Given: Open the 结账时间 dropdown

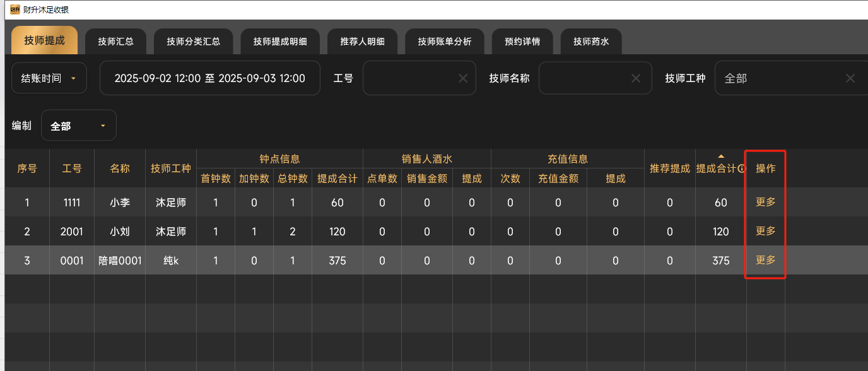Looking at the screenshot, I should [x=49, y=78].
